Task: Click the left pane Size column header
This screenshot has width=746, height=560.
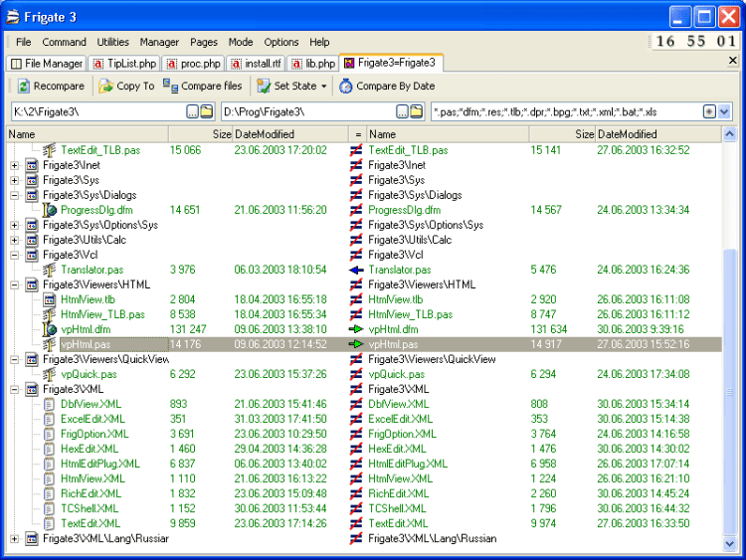Action: tap(200, 134)
